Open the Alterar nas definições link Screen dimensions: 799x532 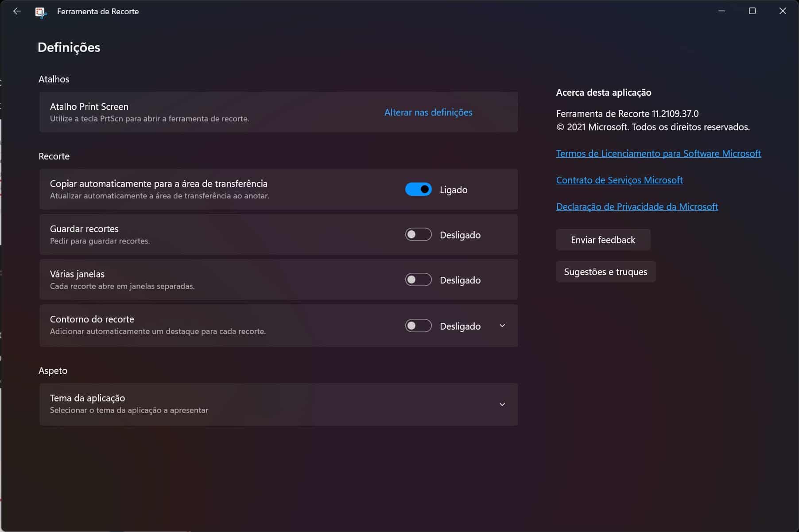[x=428, y=113]
